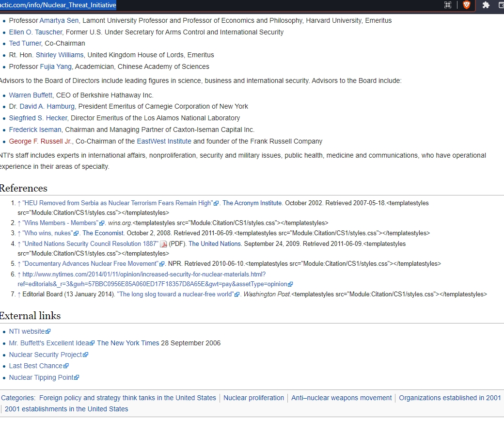Click the up arrow of reference 2
Image resolution: width=504 pixels, height=421 pixels.
[x=19, y=223]
